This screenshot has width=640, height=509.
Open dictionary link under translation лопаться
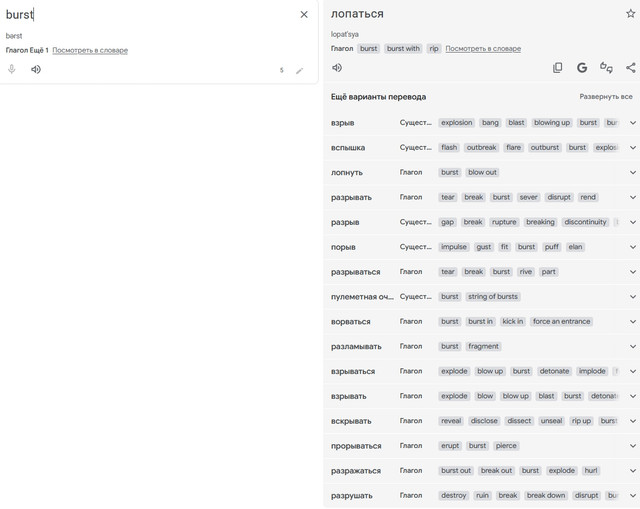point(483,49)
